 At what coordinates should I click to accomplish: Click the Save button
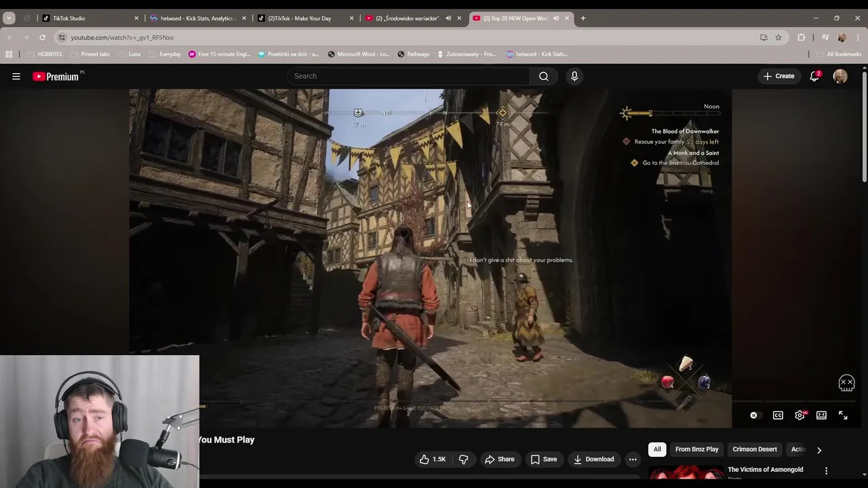pyautogui.click(x=543, y=459)
